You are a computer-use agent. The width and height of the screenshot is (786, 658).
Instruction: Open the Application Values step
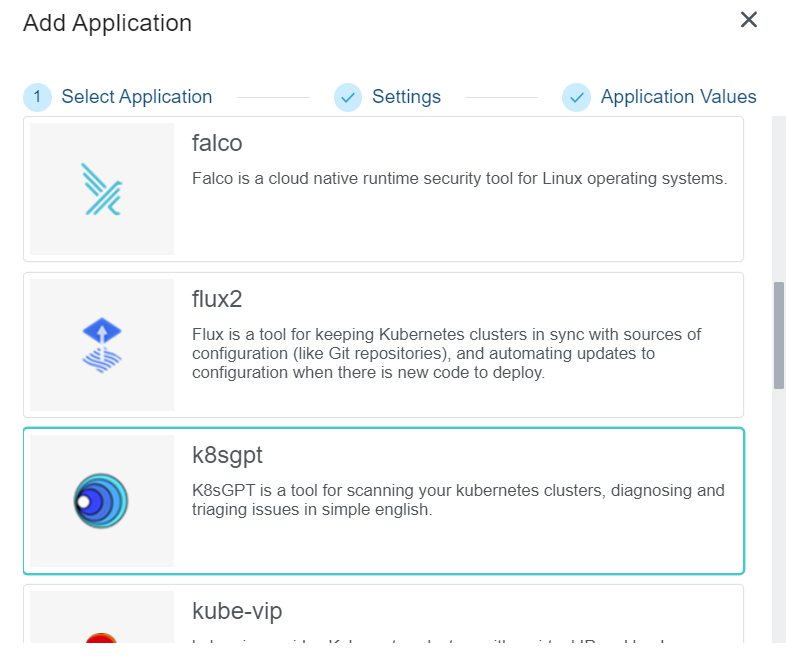(678, 97)
